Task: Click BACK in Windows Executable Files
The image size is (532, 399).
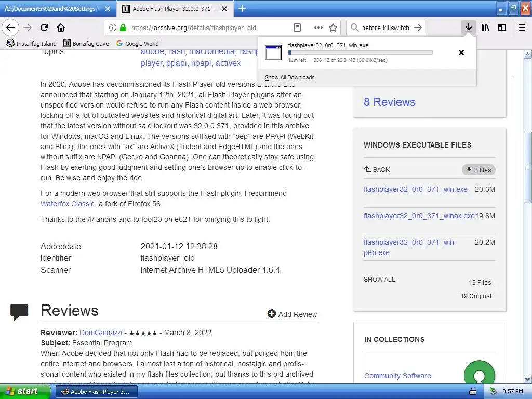Action: click(x=377, y=169)
